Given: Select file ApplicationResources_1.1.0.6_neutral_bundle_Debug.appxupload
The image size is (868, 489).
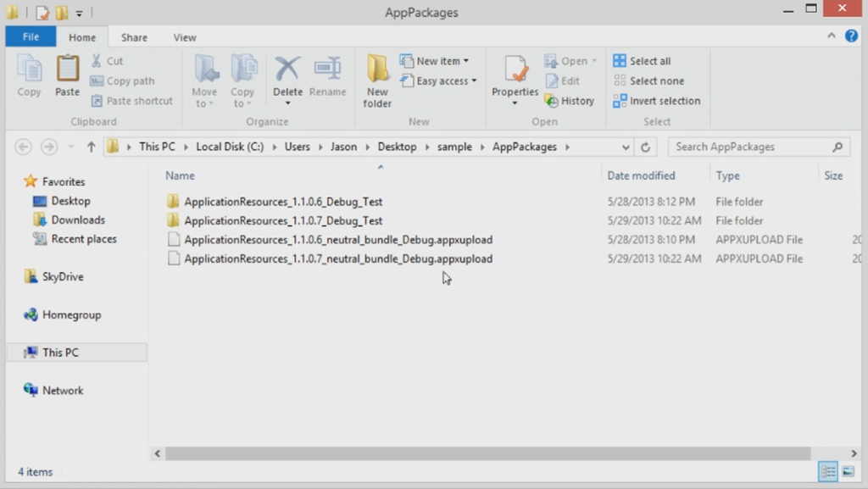Looking at the screenshot, I should point(330,240).
